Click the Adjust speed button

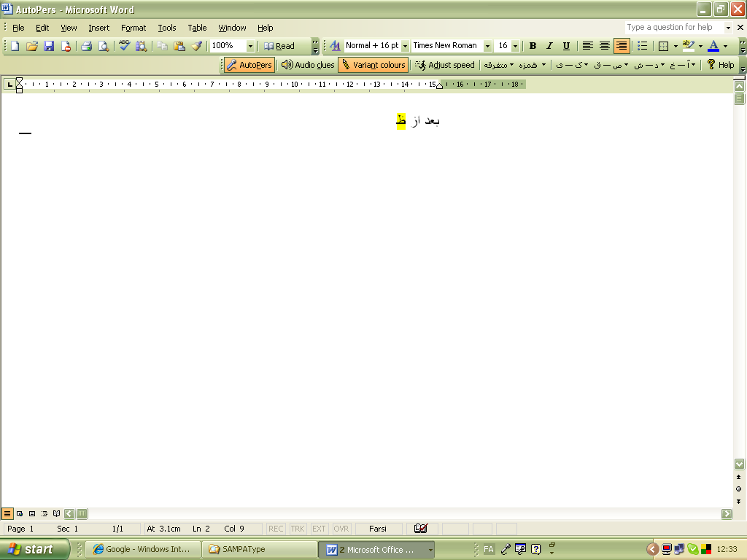[444, 65]
